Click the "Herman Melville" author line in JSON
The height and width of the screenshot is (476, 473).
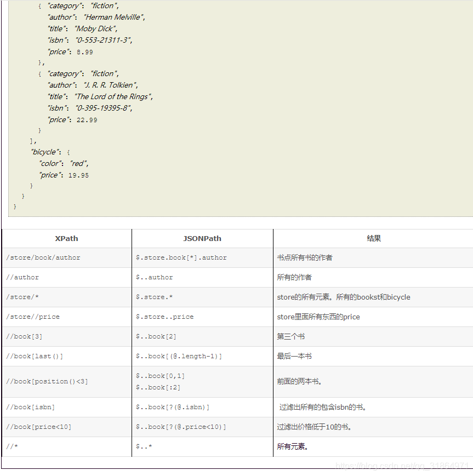96,18
